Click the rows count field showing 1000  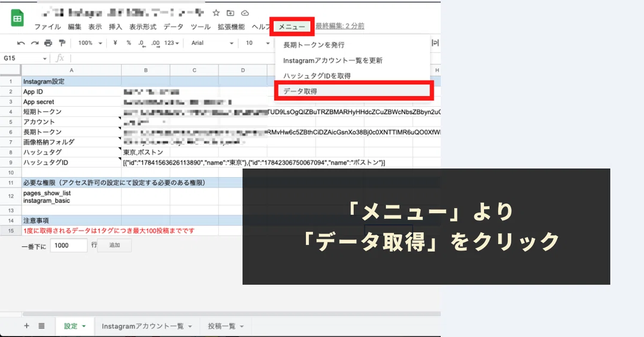70,245
